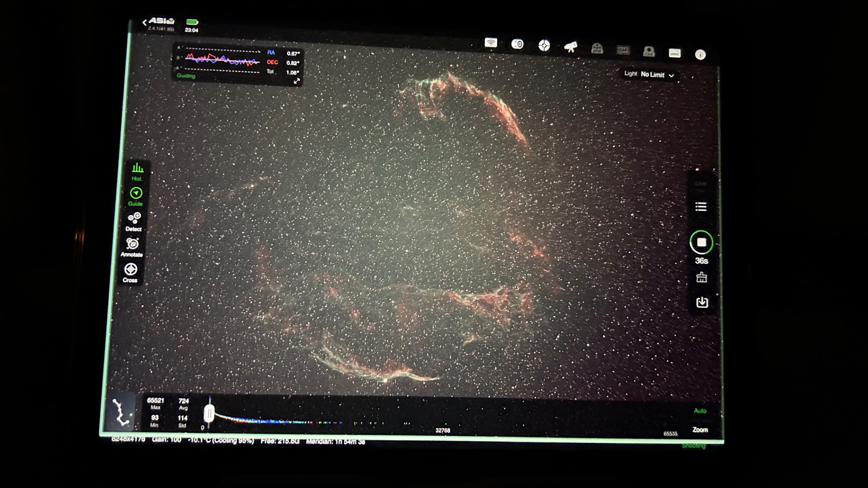Screen dimensions: 868x488
Task: Toggle the Cross crosshair overlay
Action: point(130,273)
